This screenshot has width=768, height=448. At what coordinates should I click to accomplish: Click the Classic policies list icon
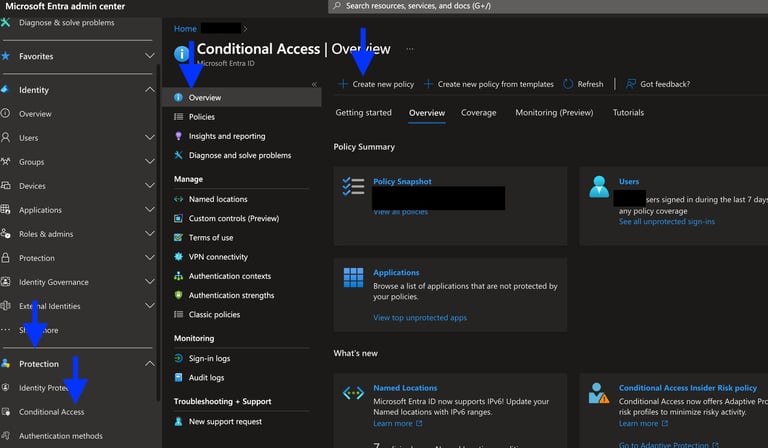[x=178, y=314]
